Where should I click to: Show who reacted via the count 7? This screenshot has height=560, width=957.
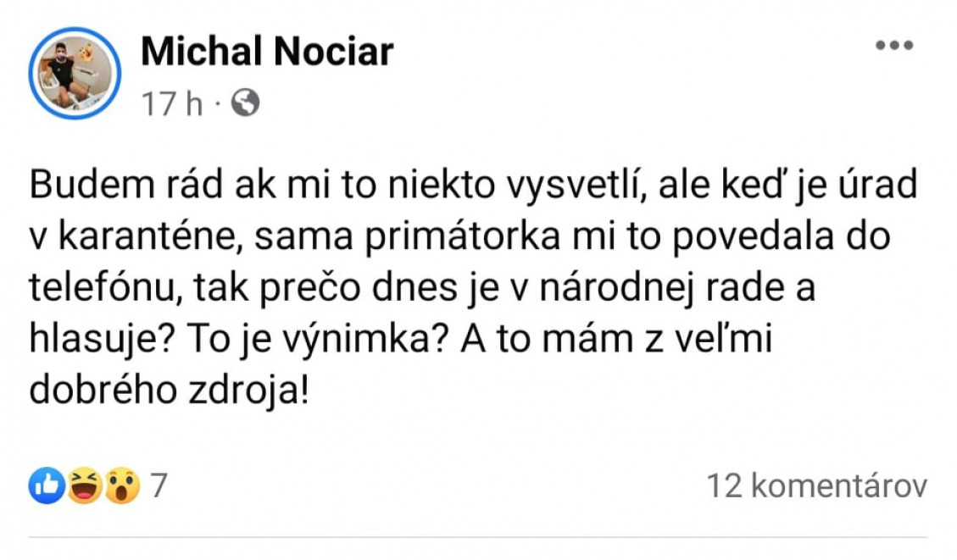159,486
